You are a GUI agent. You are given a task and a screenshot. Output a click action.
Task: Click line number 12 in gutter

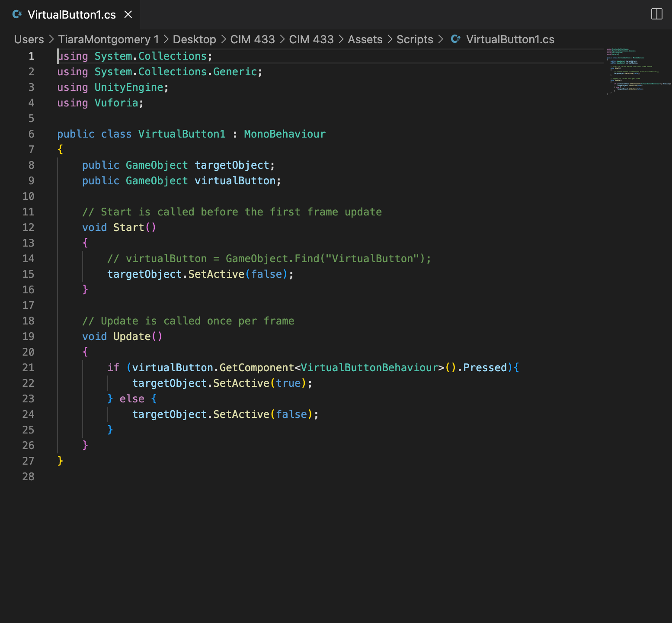point(28,228)
